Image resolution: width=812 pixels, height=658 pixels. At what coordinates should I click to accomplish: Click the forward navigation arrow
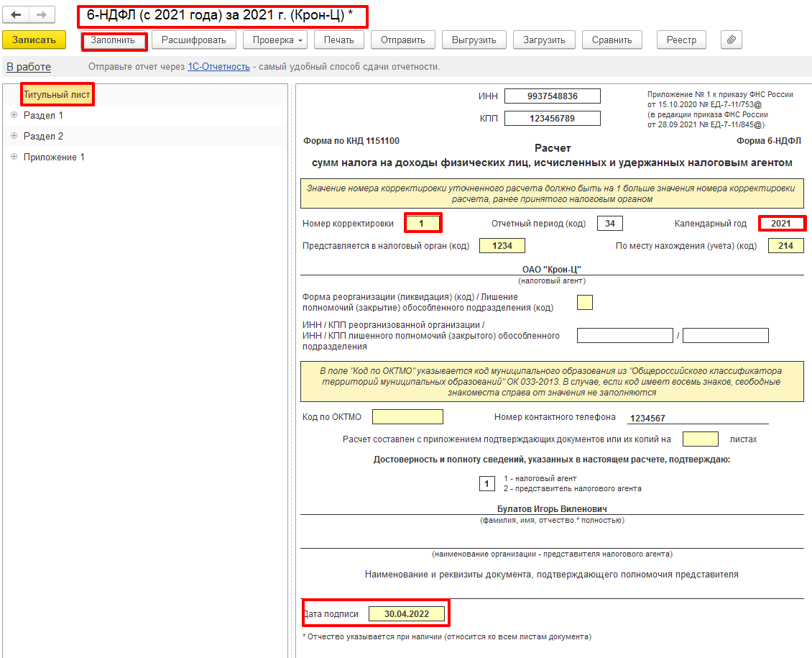[42, 14]
